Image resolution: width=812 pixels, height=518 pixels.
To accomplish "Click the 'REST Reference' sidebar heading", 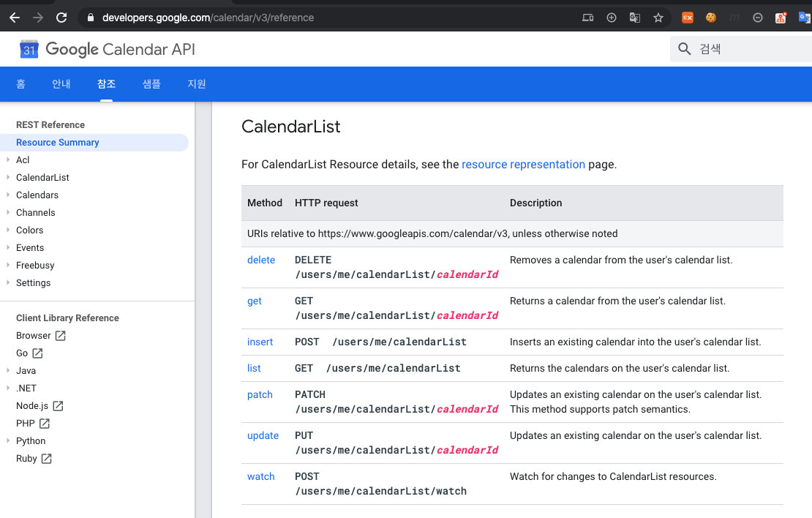I will (50, 125).
